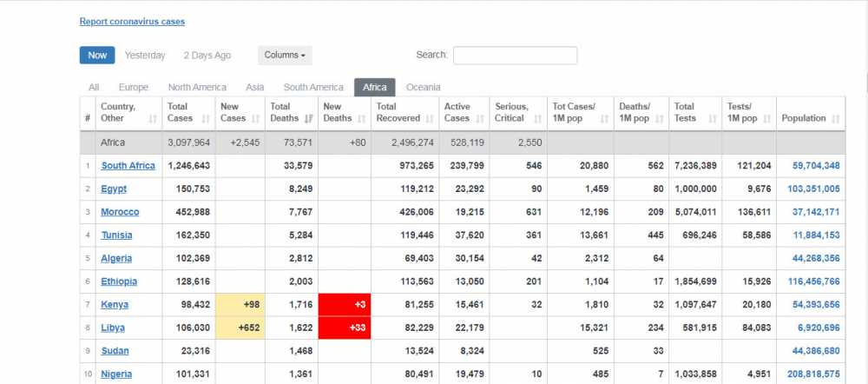Select the Oceania continent tab
Image resolution: width=868 pixels, height=384 pixels.
coord(423,88)
